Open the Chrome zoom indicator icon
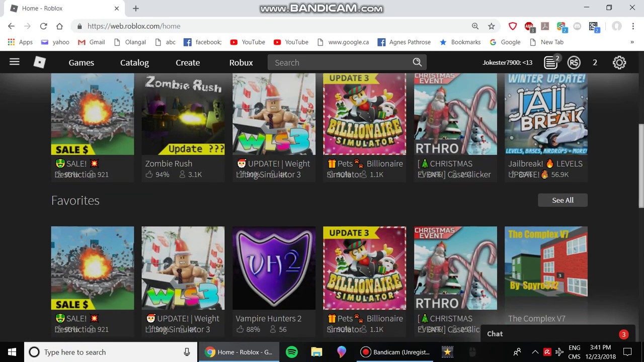 [475, 26]
